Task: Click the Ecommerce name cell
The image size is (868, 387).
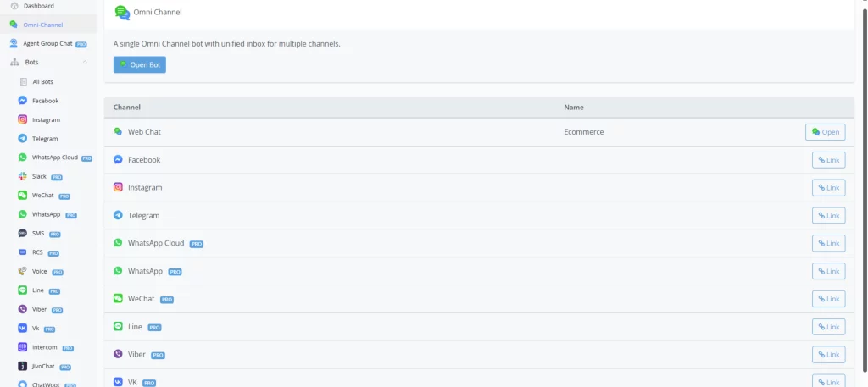Action: point(583,132)
